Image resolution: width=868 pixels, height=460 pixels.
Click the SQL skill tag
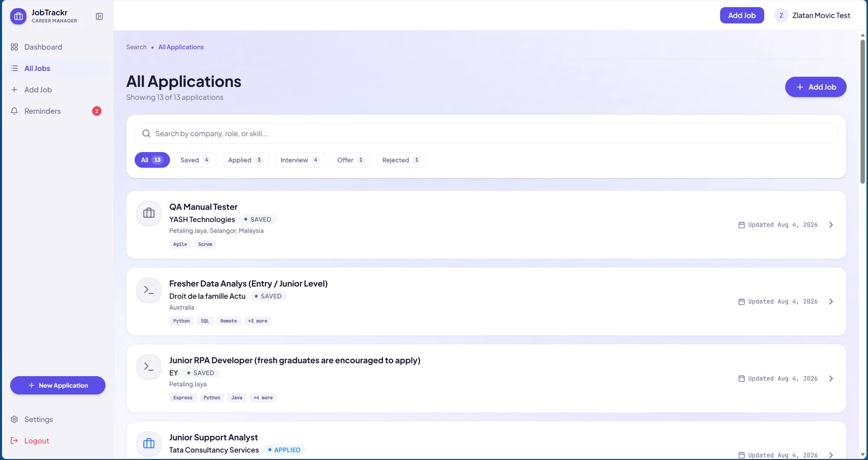click(205, 321)
